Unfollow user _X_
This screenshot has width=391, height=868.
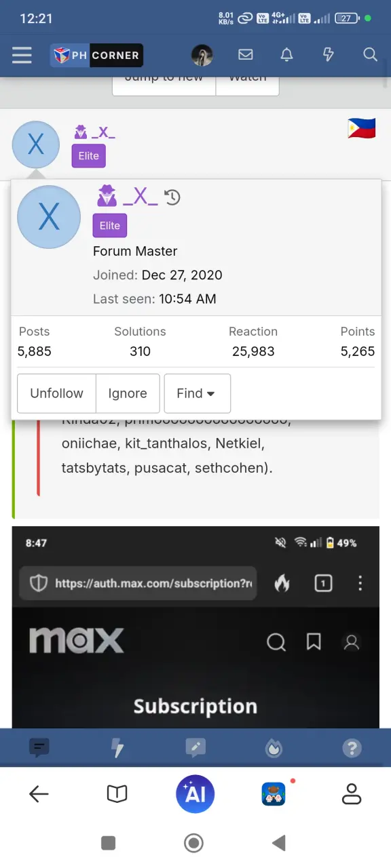56,393
